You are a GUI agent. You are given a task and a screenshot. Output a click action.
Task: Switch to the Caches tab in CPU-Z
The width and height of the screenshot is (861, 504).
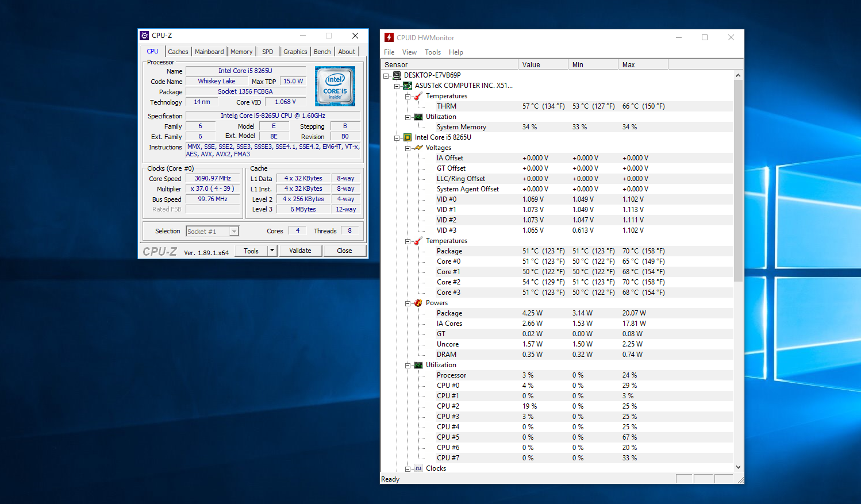click(x=178, y=52)
